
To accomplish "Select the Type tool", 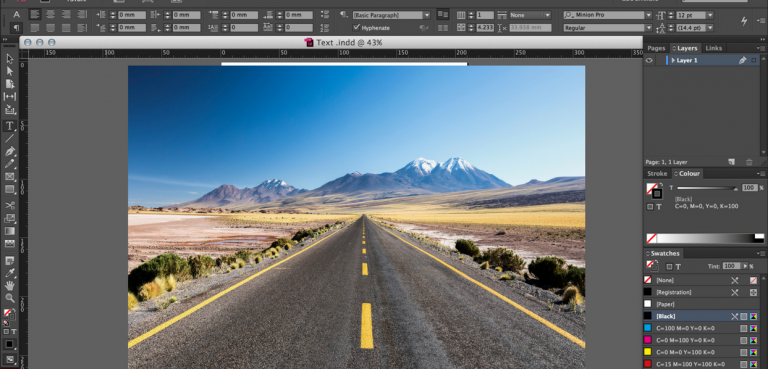I will pyautogui.click(x=9, y=126).
